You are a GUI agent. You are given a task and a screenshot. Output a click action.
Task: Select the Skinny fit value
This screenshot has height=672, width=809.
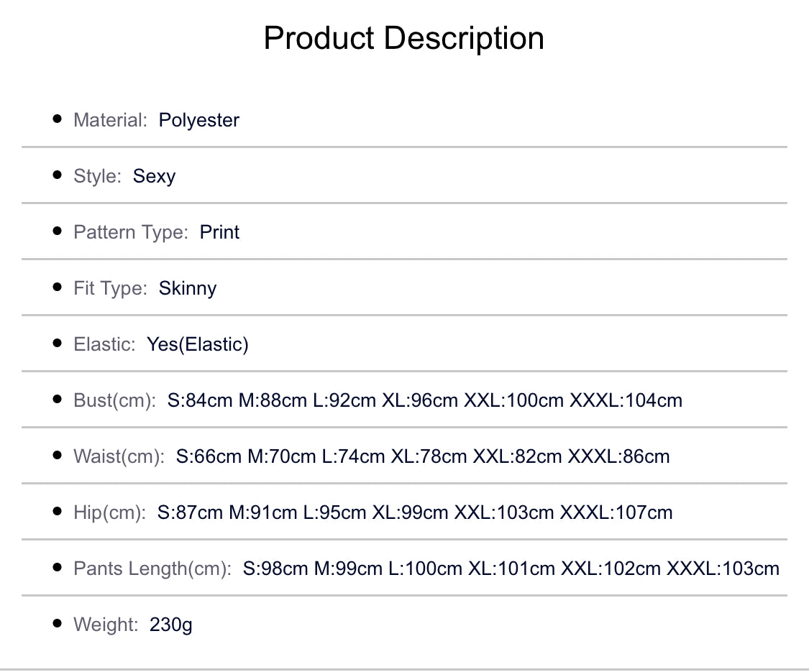coord(188,288)
